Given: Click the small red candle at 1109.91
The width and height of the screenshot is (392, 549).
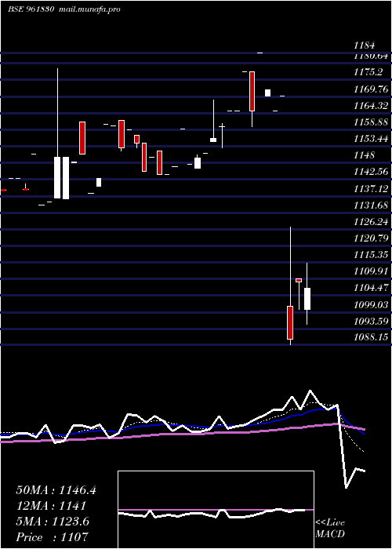Looking at the screenshot, I should pos(299,280).
